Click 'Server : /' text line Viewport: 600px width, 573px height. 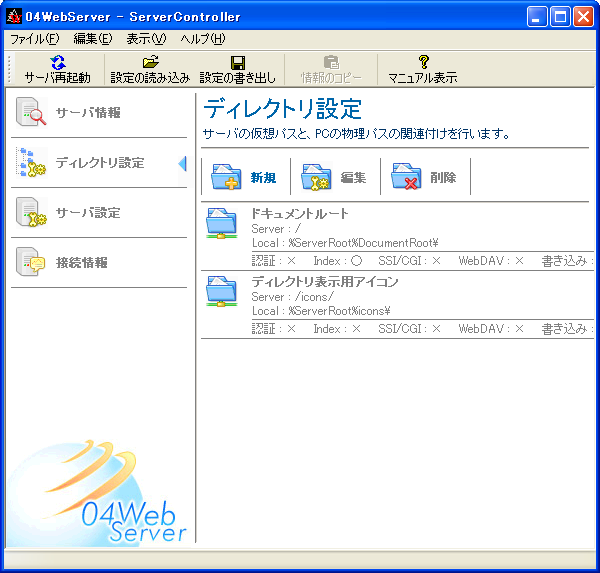(276, 229)
